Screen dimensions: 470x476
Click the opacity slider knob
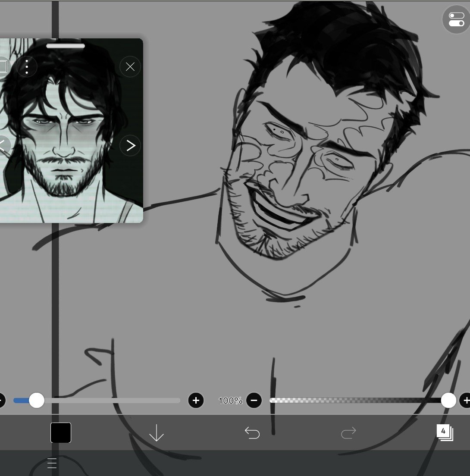pos(448,401)
